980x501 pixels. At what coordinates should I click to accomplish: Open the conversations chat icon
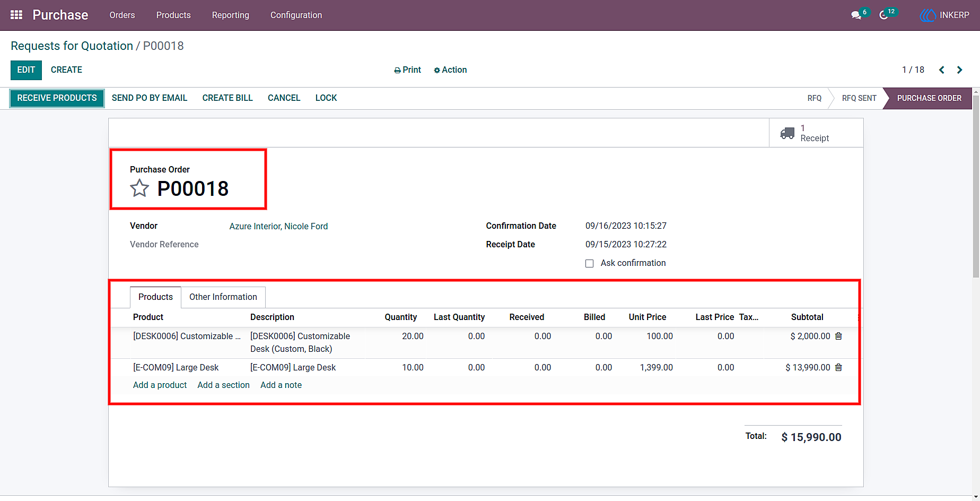coord(856,15)
